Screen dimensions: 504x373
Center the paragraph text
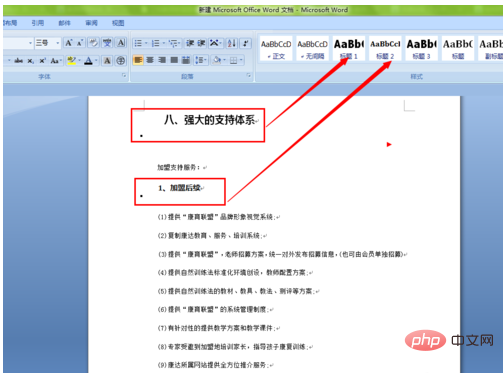click(x=150, y=60)
